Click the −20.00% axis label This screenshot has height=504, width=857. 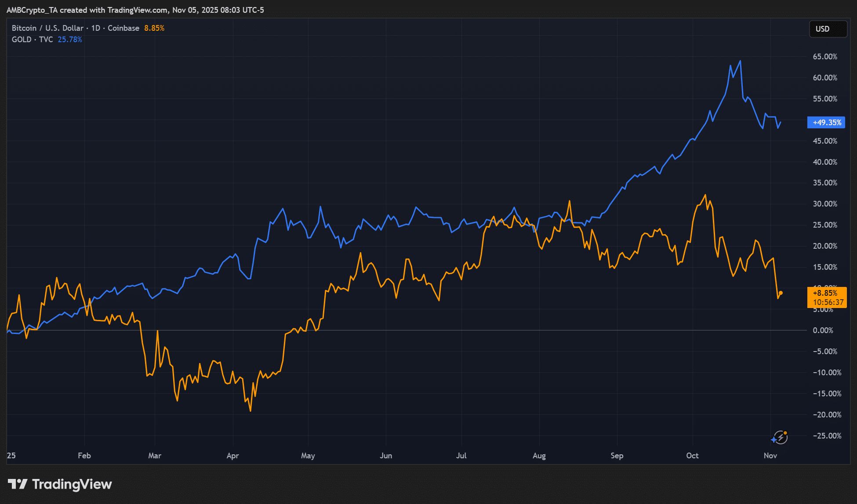coord(827,415)
